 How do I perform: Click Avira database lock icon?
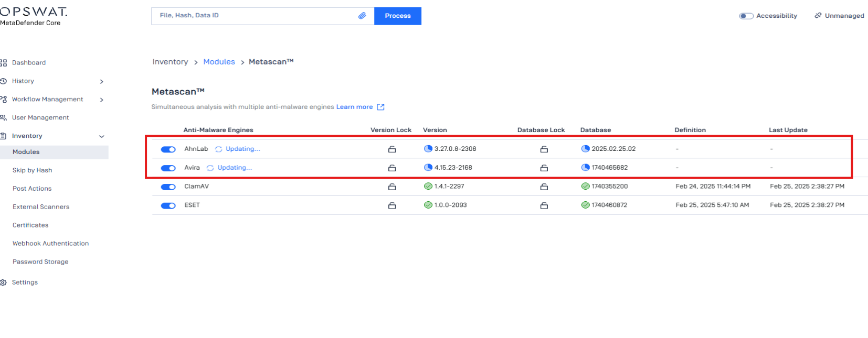544,168
